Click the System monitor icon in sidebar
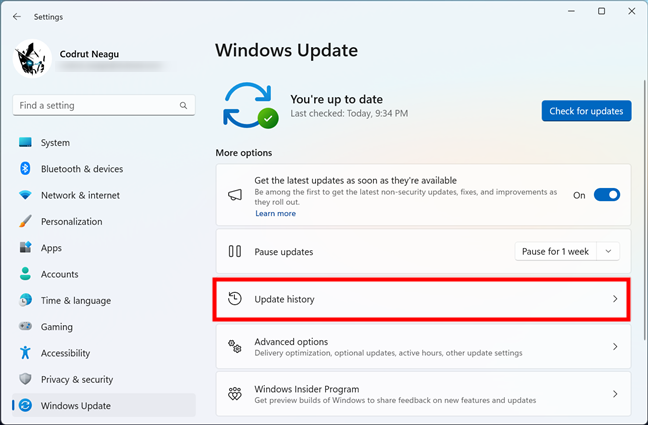 pyautogui.click(x=25, y=142)
